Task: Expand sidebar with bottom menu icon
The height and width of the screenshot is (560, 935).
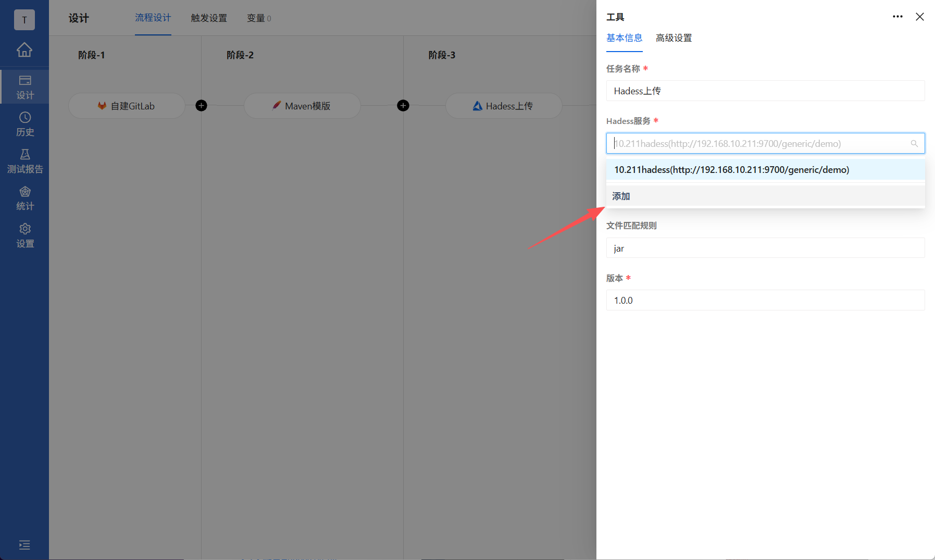Action: pyautogui.click(x=24, y=545)
